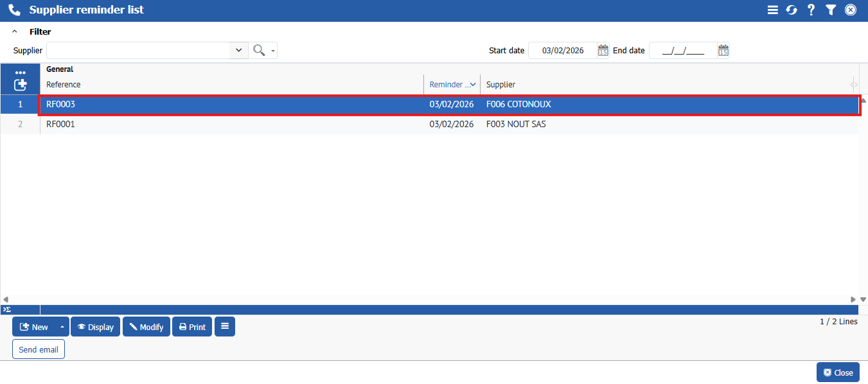The image size is (868, 384).
Task: Open the more actions menu beside Print
Action: (x=225, y=327)
